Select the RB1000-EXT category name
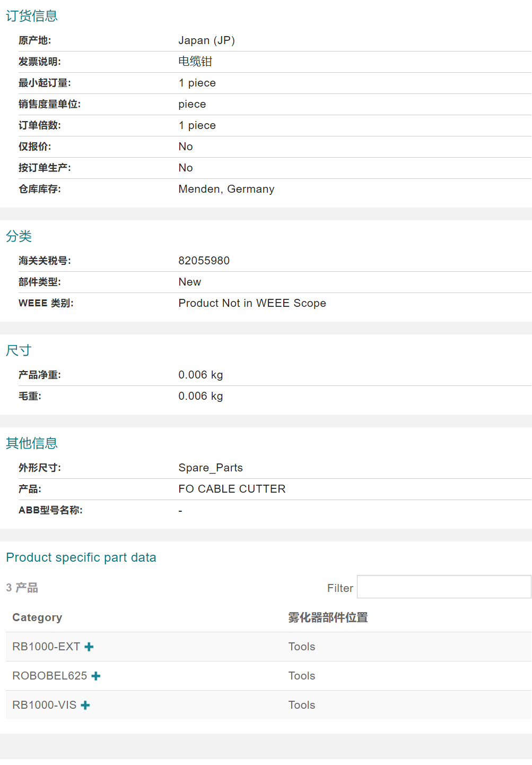 pos(46,647)
